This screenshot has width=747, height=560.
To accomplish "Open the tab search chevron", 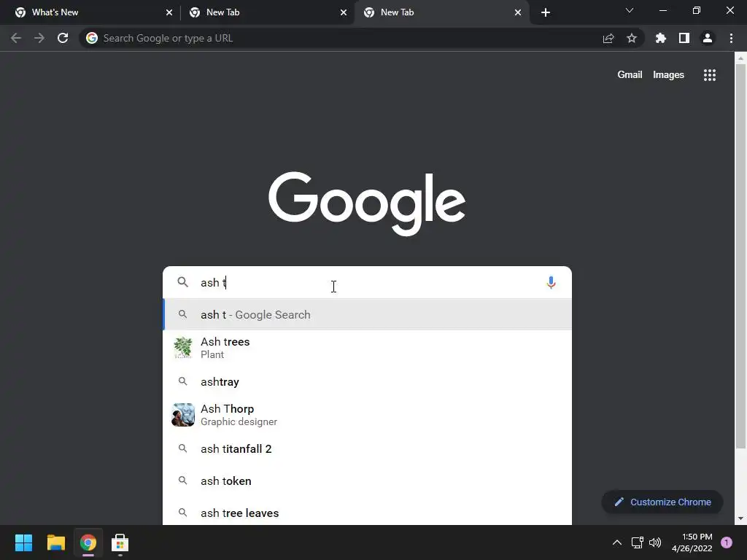I will [x=630, y=10].
